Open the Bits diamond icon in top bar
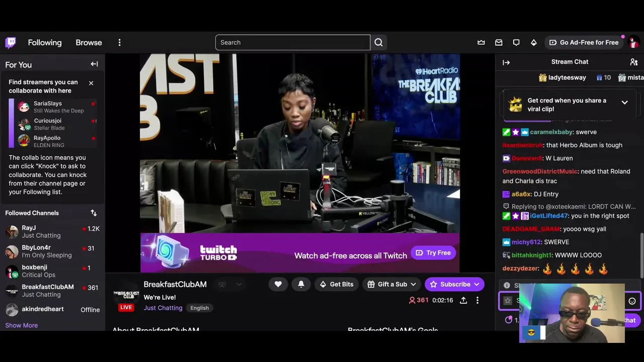 tap(534, 43)
